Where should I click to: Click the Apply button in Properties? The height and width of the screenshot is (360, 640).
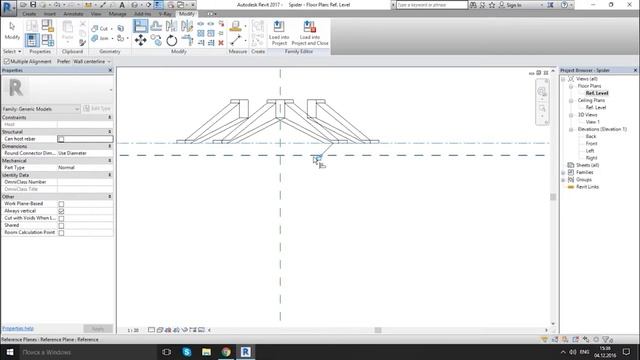click(x=98, y=329)
